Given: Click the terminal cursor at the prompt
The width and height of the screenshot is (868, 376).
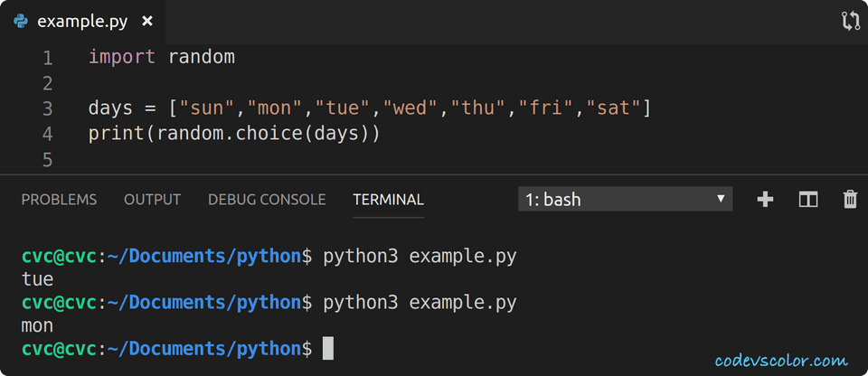Looking at the screenshot, I should point(328,348).
